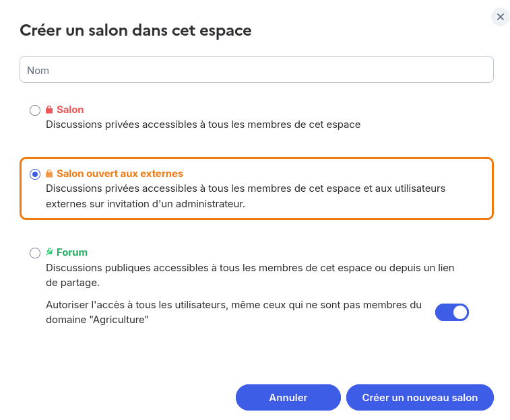The image size is (510, 420).
Task: Click the Salon ouvert aux externes title
Action: (x=120, y=174)
